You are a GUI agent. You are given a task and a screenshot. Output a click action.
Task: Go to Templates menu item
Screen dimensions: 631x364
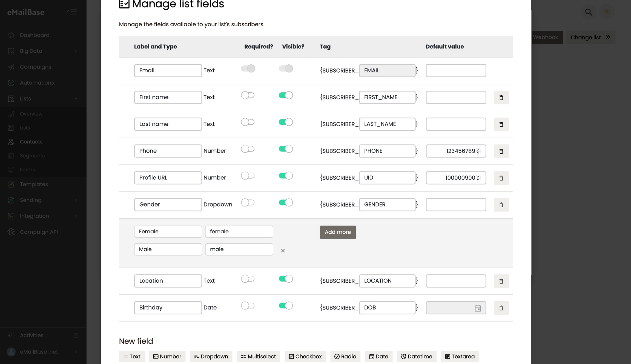point(34,184)
